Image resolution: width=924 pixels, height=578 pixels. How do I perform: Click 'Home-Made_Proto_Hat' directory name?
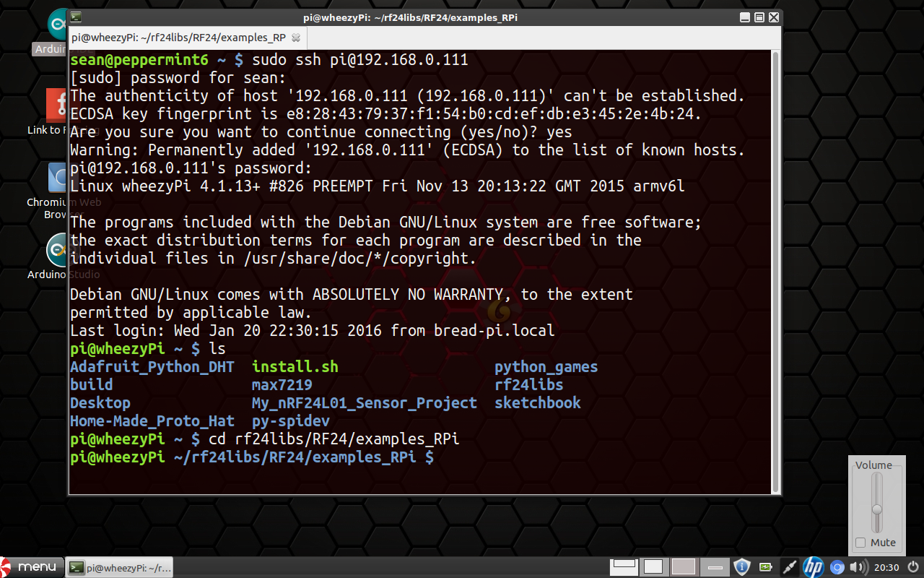point(152,421)
